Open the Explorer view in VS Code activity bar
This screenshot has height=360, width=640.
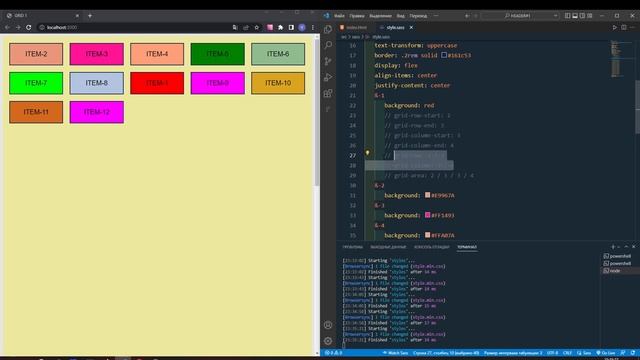[x=328, y=29]
